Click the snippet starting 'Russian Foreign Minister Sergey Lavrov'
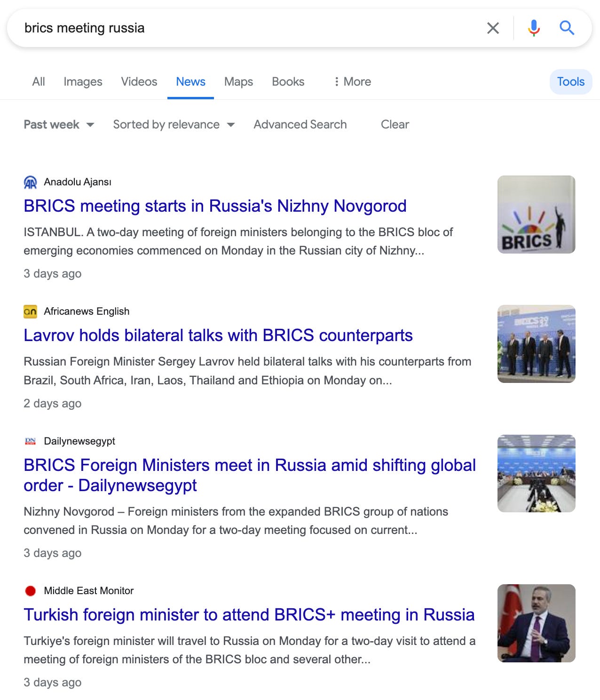Viewport: 600px width, 700px height. [247, 371]
